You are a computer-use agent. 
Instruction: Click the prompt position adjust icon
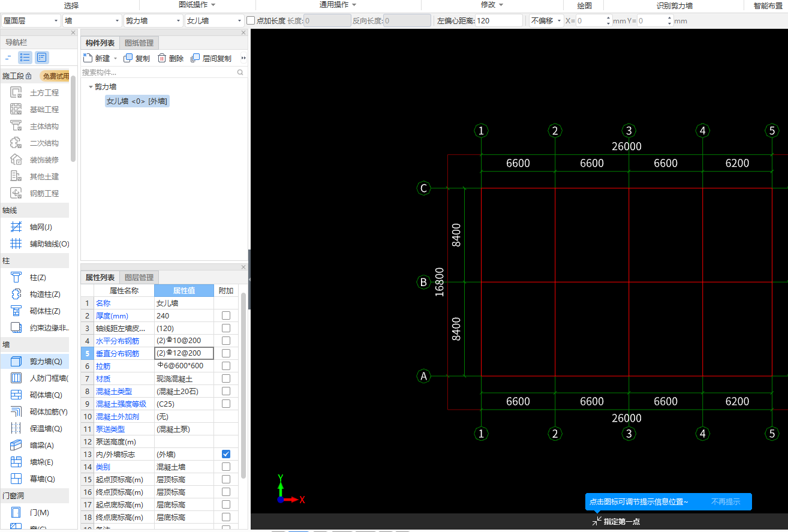597,521
